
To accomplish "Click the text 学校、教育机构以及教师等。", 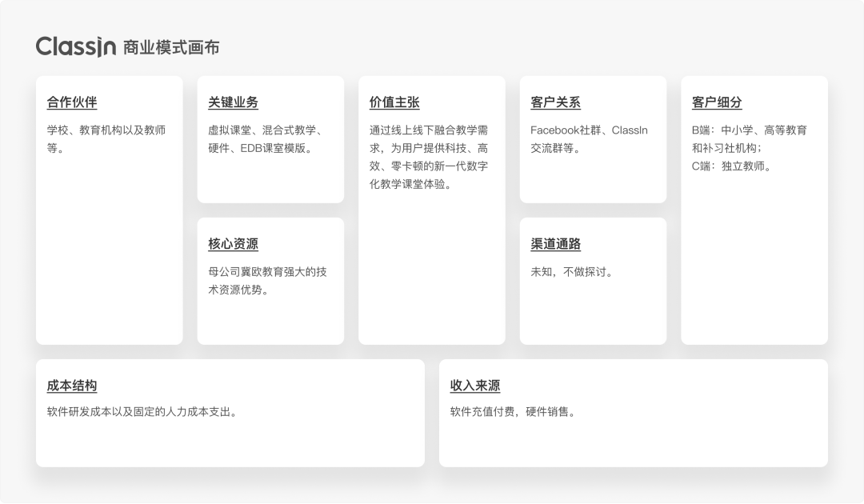I will [x=106, y=139].
